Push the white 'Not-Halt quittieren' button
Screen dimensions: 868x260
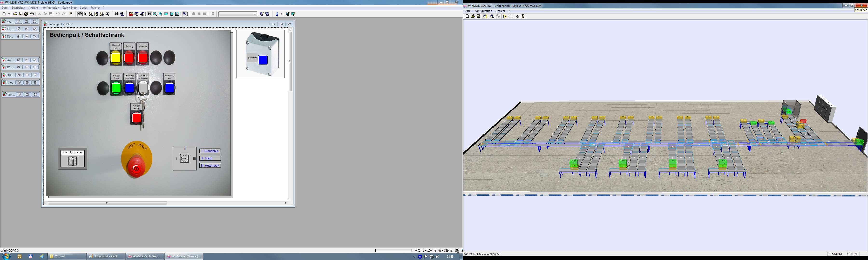(x=143, y=88)
